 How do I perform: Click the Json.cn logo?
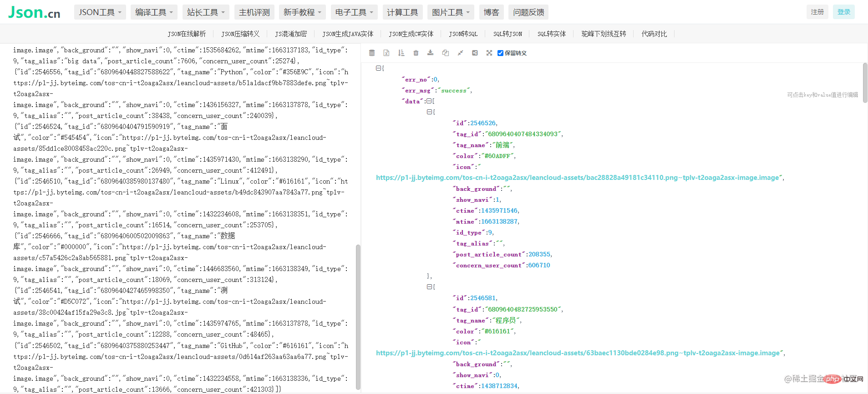[34, 12]
